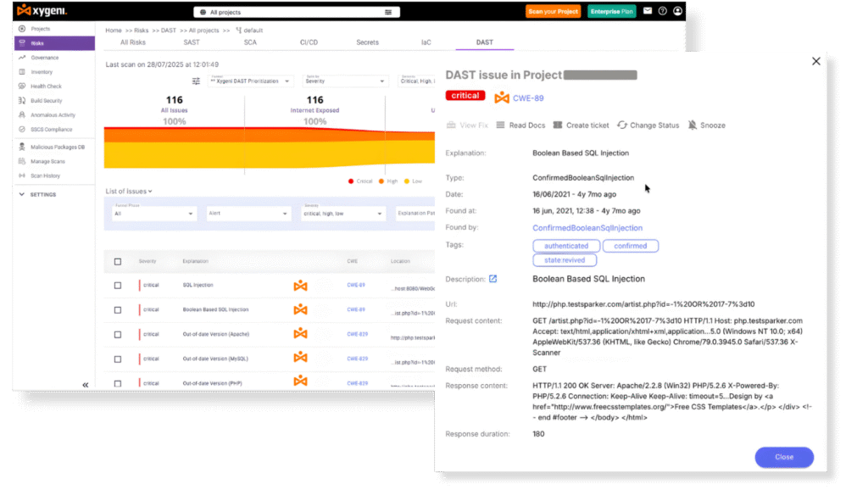Viewport: 868px width, 501px height.
Task: Click the Change Status refresh icon
Action: click(x=622, y=125)
